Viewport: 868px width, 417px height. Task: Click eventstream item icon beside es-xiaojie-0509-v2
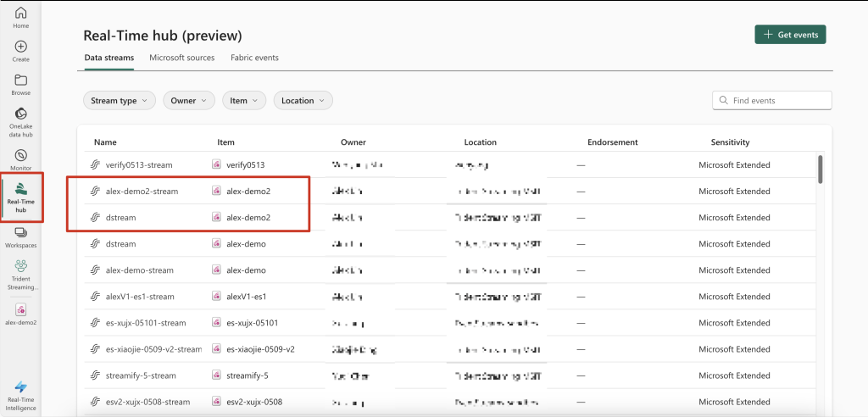(x=216, y=349)
